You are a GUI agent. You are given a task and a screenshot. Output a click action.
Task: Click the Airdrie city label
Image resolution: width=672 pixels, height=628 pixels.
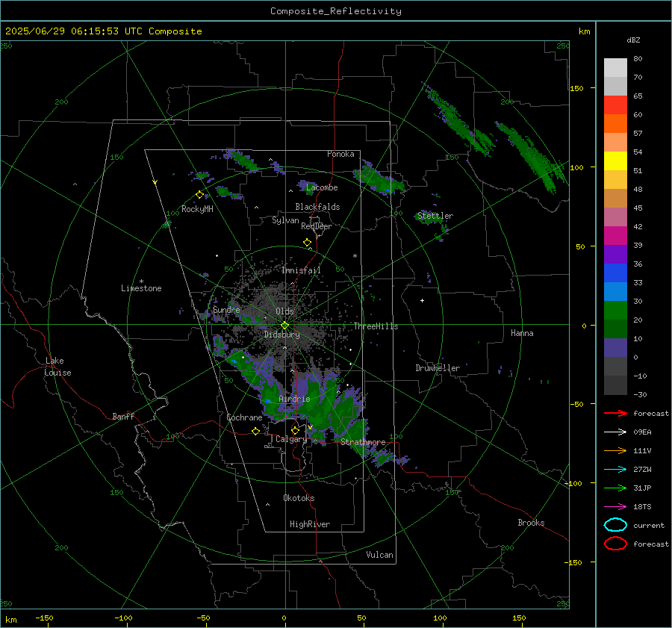294,399
